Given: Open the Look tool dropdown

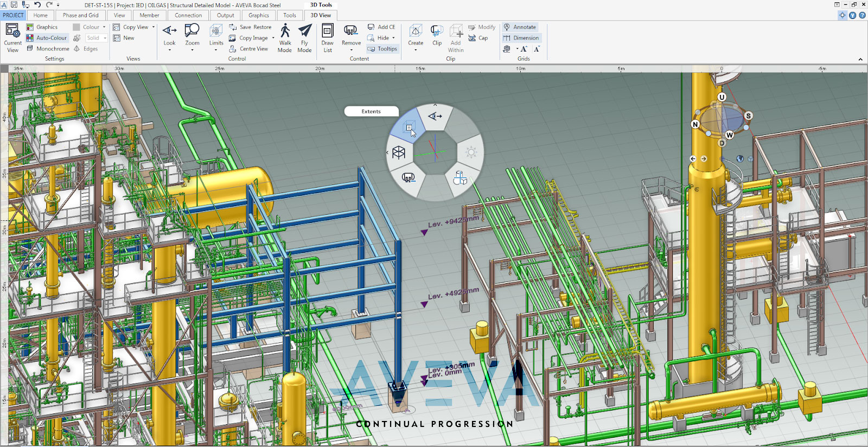Looking at the screenshot, I should [x=170, y=50].
